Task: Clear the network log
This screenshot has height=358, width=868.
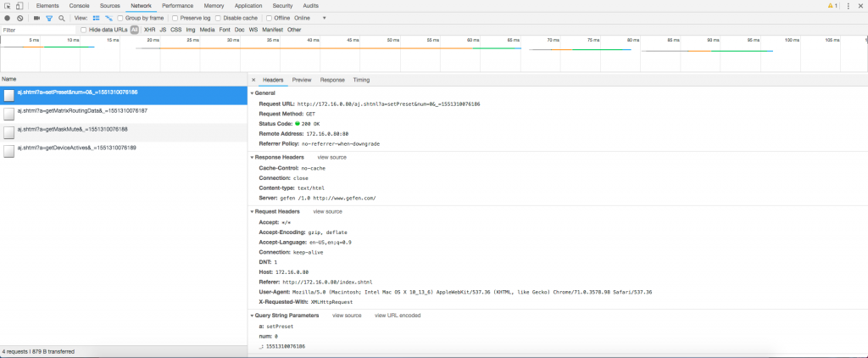Action: (19, 17)
